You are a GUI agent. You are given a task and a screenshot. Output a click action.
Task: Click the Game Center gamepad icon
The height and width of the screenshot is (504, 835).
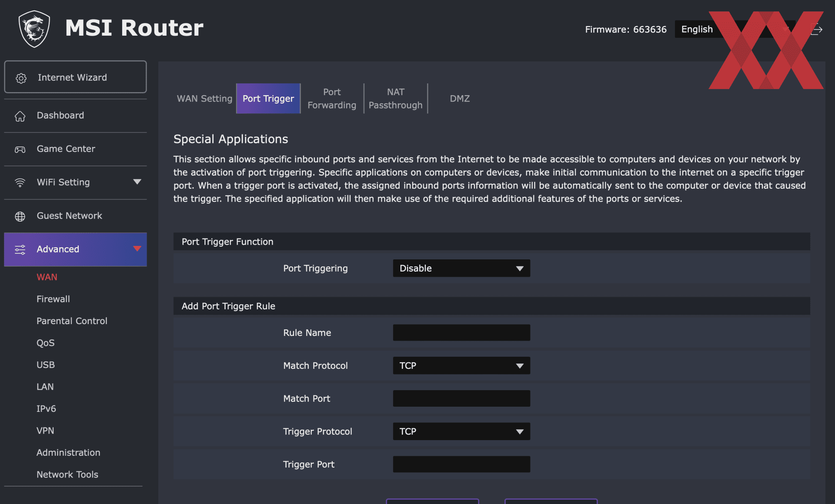pyautogui.click(x=20, y=149)
